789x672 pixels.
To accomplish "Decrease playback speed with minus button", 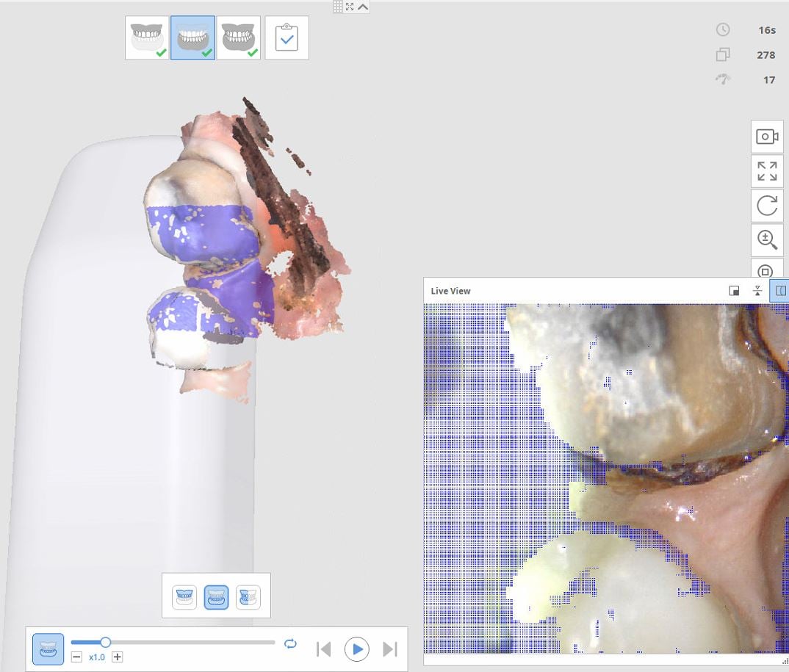I will (76, 657).
